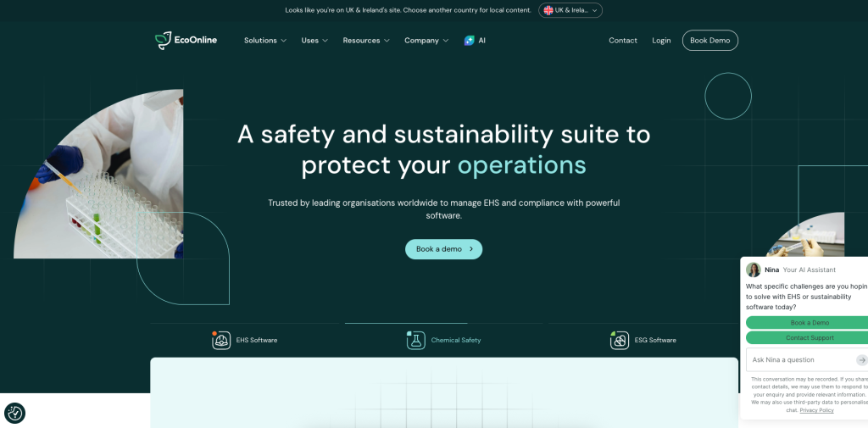Click 'Trusted by leading organisations worldwide' text
The width and height of the screenshot is (868, 428).
[444, 208]
